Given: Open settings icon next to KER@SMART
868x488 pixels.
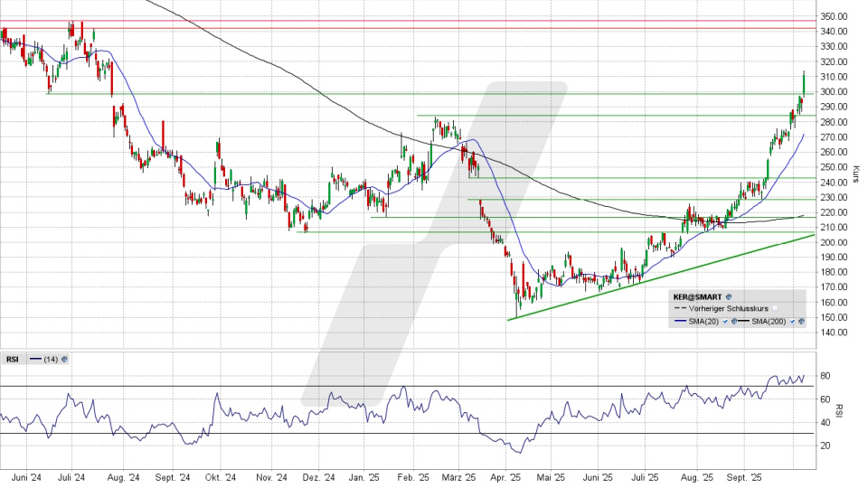Looking at the screenshot, I should [x=729, y=296].
